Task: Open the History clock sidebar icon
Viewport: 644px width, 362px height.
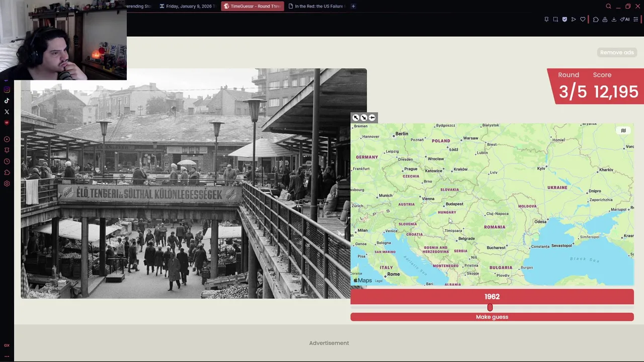Action: [7, 161]
